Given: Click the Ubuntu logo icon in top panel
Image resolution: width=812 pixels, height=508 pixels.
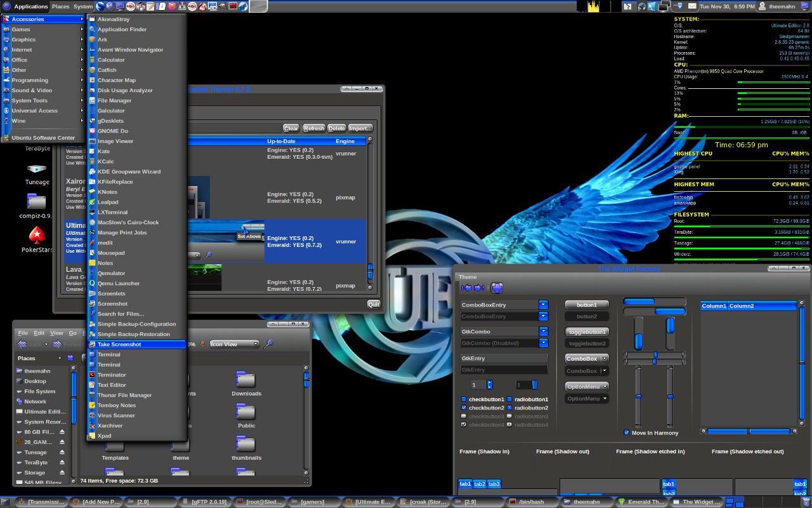Looking at the screenshot, I should [6, 6].
